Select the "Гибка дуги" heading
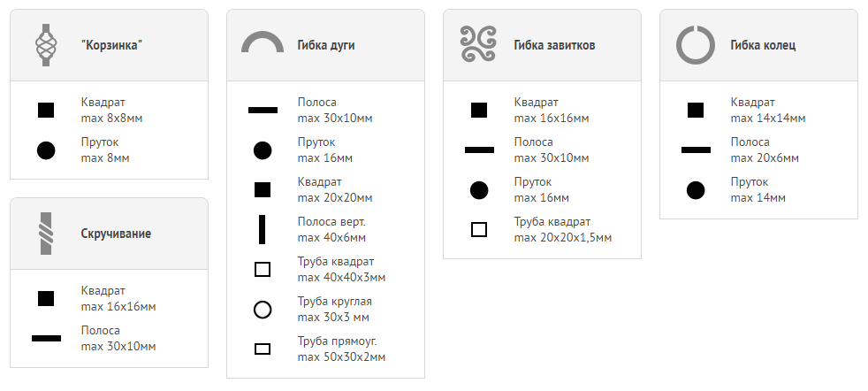 point(326,45)
